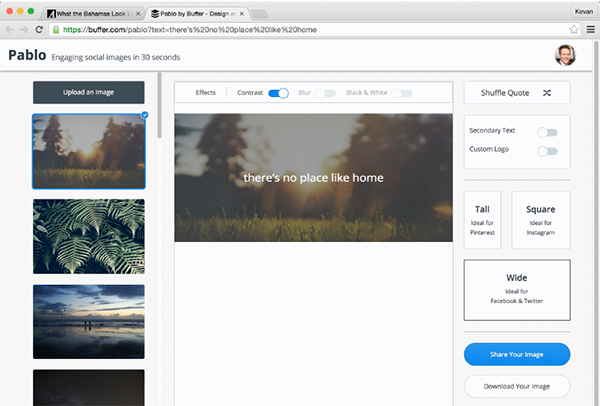
Task: Reload the page with refresh icon
Action: coord(39,29)
